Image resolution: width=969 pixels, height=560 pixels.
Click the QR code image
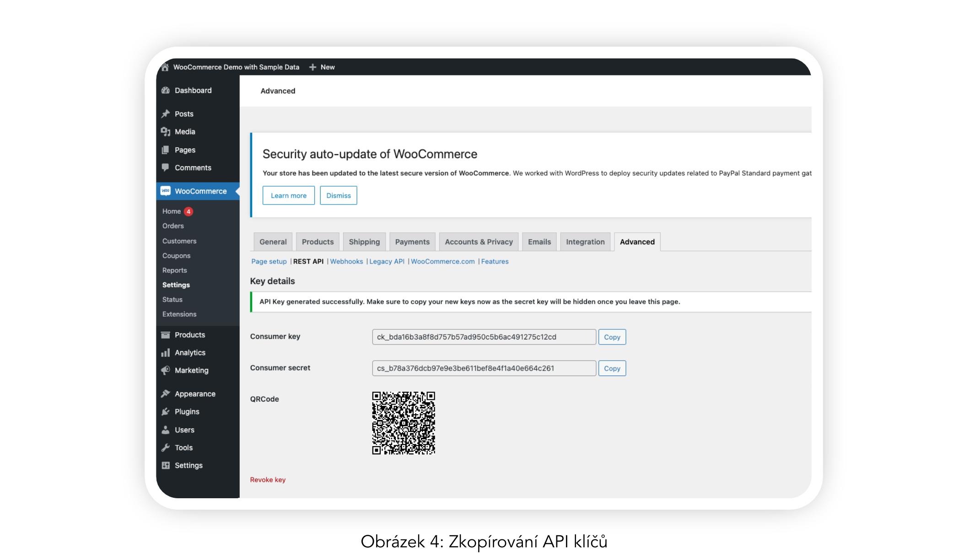(x=404, y=423)
